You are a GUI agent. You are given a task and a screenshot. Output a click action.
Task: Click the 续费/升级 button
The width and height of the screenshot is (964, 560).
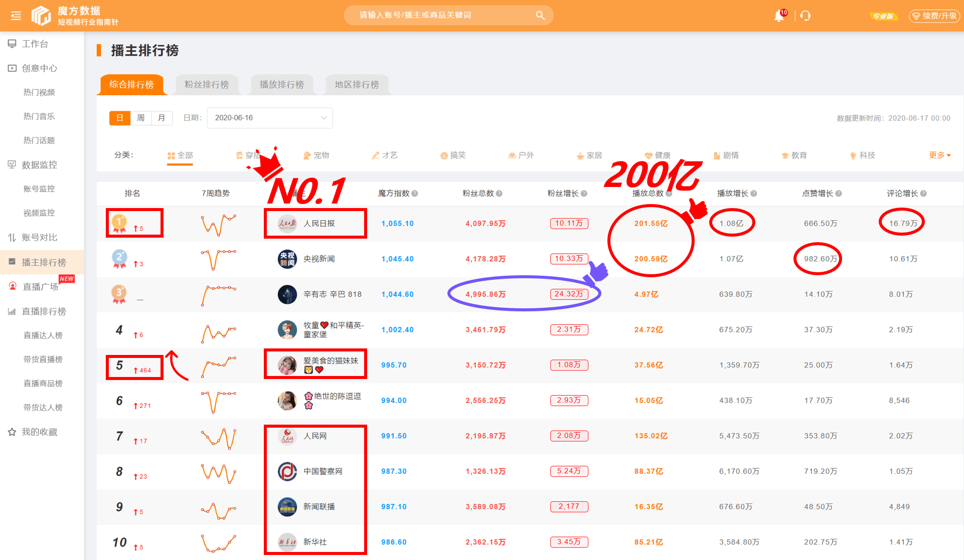point(934,16)
